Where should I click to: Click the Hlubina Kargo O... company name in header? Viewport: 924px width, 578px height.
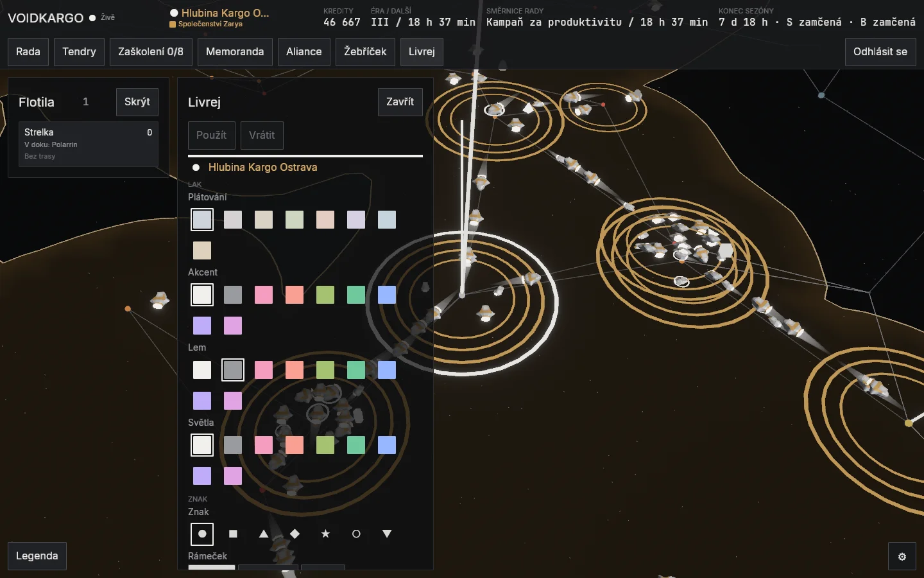pos(225,13)
